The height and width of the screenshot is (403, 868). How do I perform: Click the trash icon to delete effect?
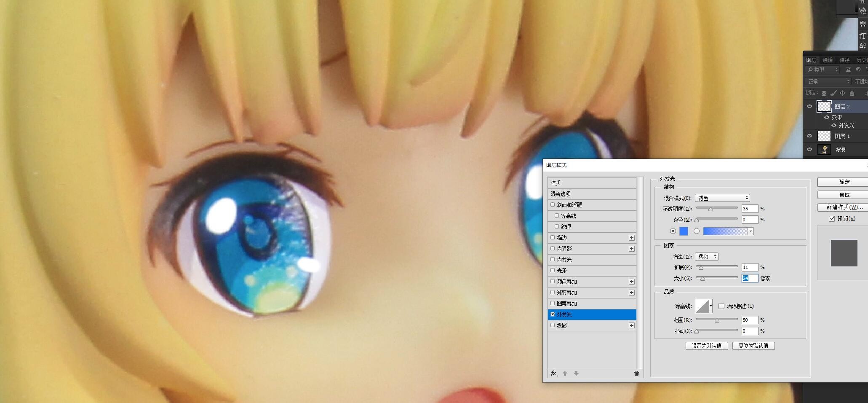tap(636, 373)
